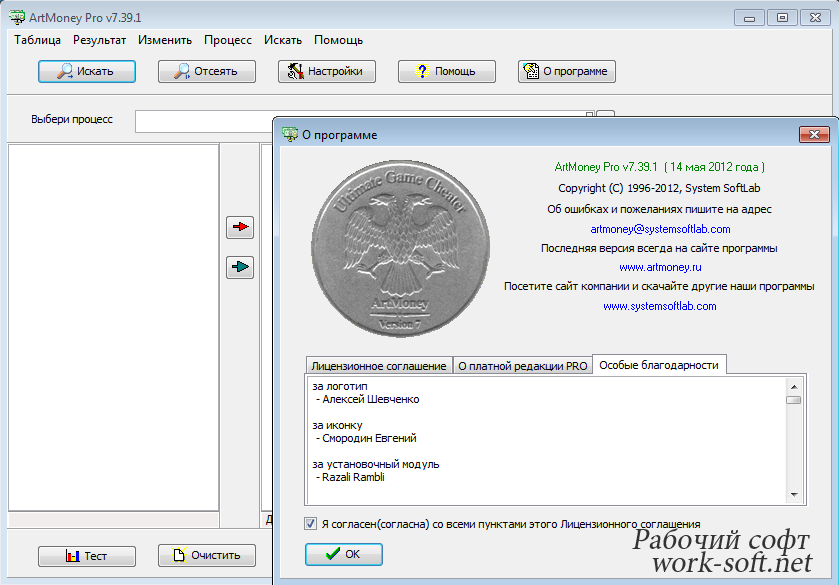Click the Отсеять filter button
Viewport: 839px width, 585px height.
coord(207,71)
